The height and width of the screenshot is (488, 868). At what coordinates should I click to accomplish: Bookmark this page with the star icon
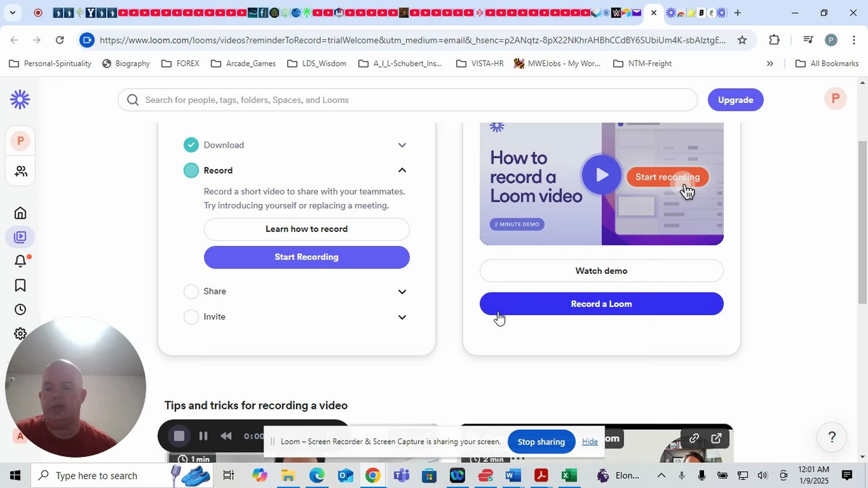pyautogui.click(x=742, y=40)
